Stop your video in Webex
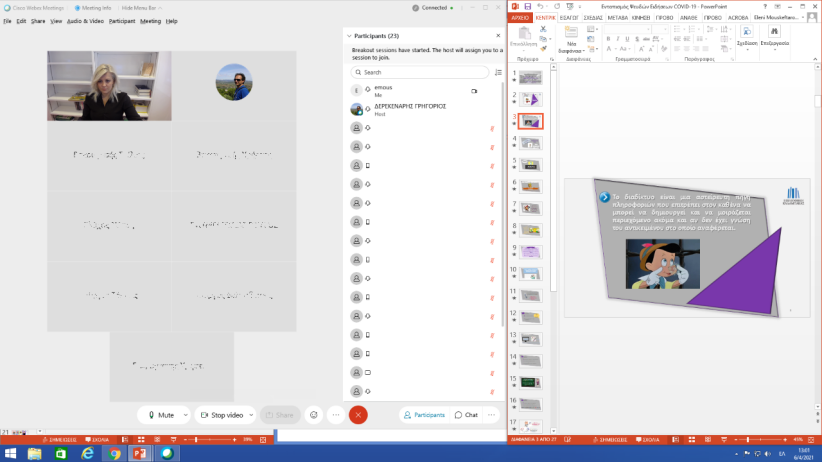Screen dimensions: 822x462 pyautogui.click(x=221, y=415)
